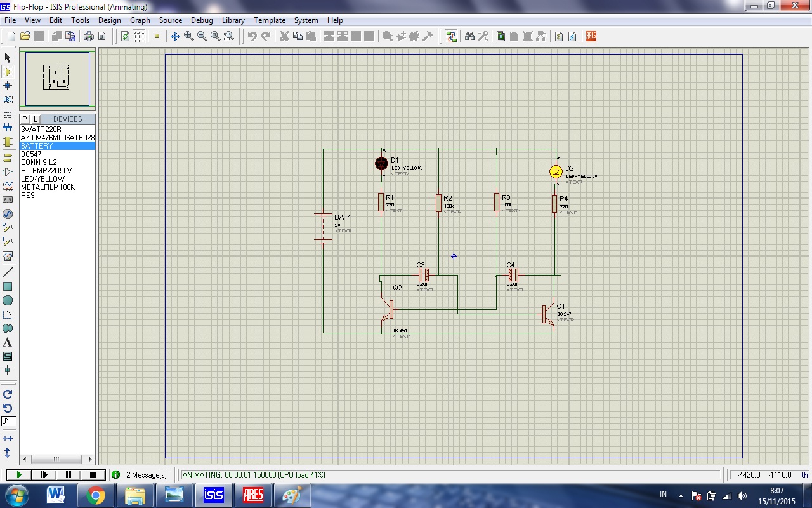Zoom in using the magnifier toolbar icon

[x=187, y=36]
